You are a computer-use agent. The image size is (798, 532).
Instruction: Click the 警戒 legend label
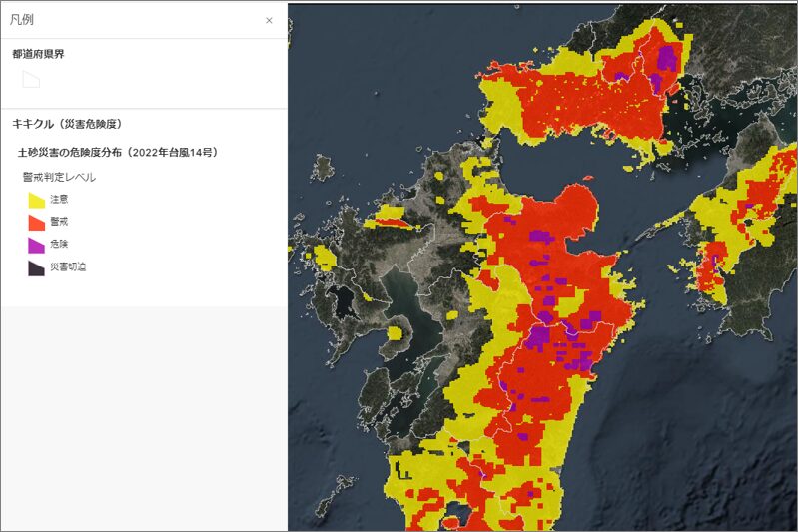click(59, 222)
